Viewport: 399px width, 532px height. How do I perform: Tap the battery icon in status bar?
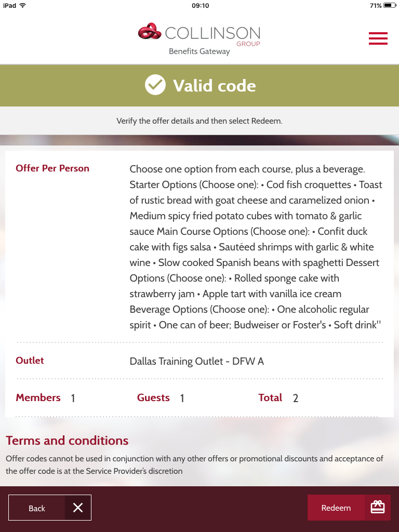(x=390, y=5)
